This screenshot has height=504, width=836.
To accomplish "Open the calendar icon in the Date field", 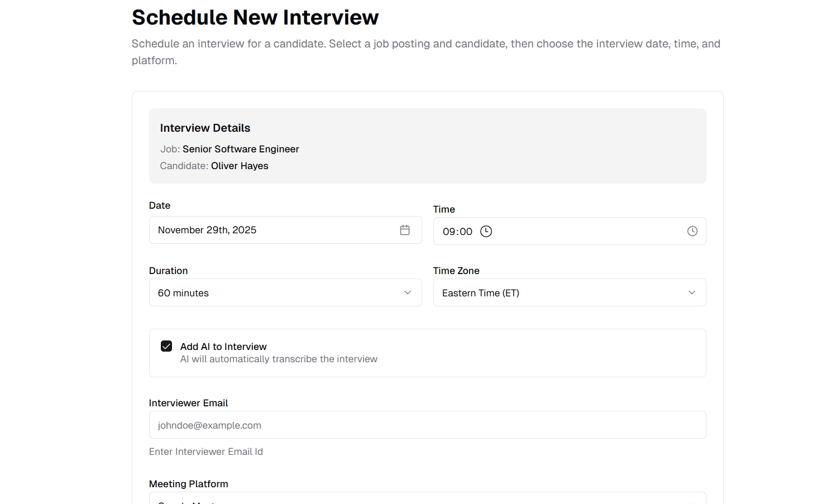I will (405, 229).
